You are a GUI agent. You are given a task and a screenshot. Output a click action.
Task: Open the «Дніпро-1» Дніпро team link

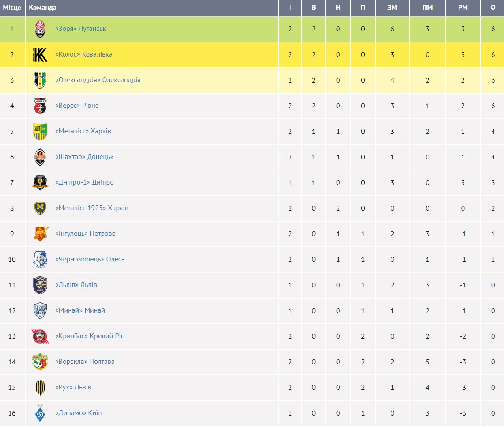[84, 182]
